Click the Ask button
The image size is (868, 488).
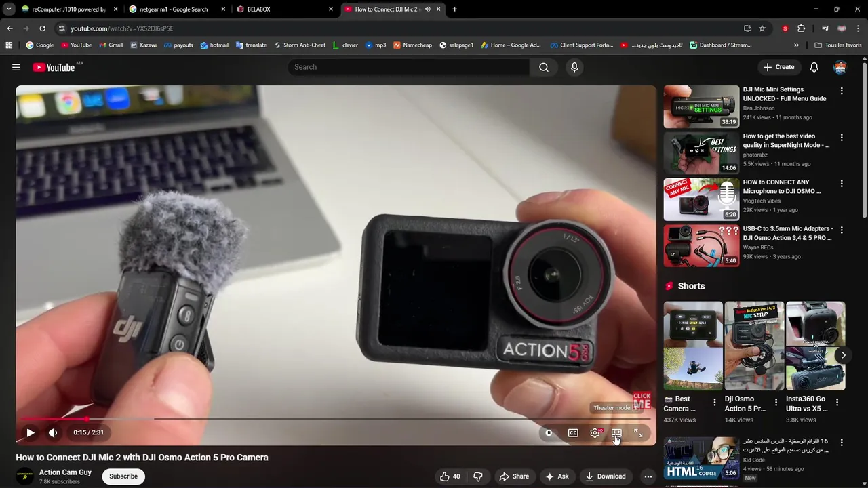coord(557,476)
